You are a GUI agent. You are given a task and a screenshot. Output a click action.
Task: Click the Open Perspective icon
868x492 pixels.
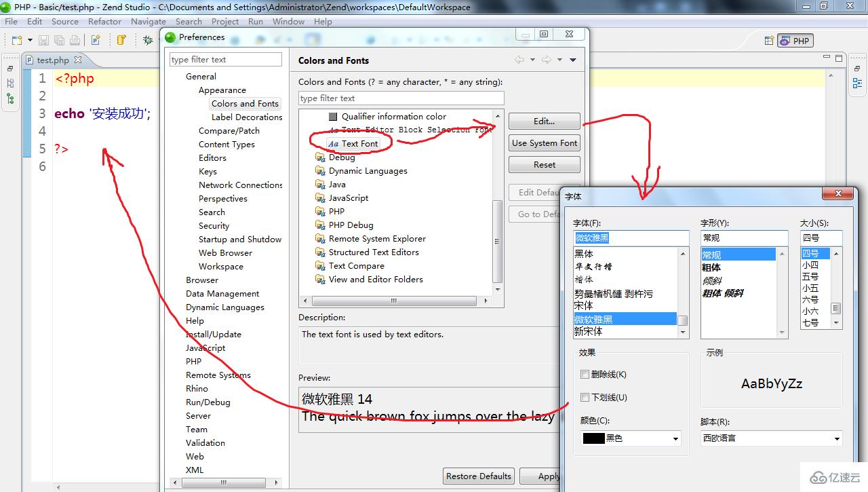point(769,41)
